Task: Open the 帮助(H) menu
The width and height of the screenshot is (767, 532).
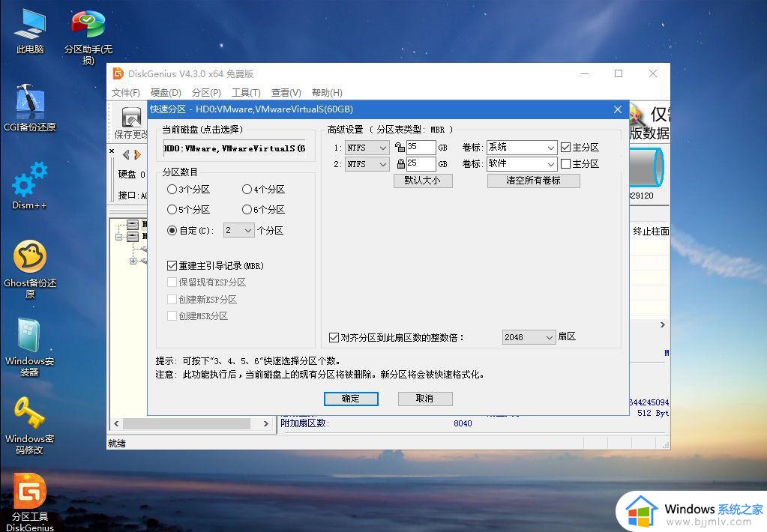Action: pos(327,93)
